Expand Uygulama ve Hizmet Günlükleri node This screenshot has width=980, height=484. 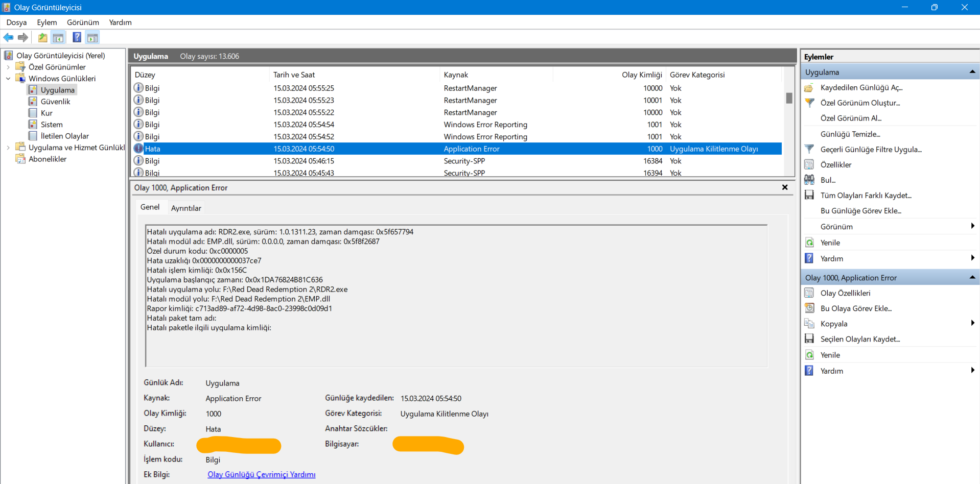[x=8, y=148]
